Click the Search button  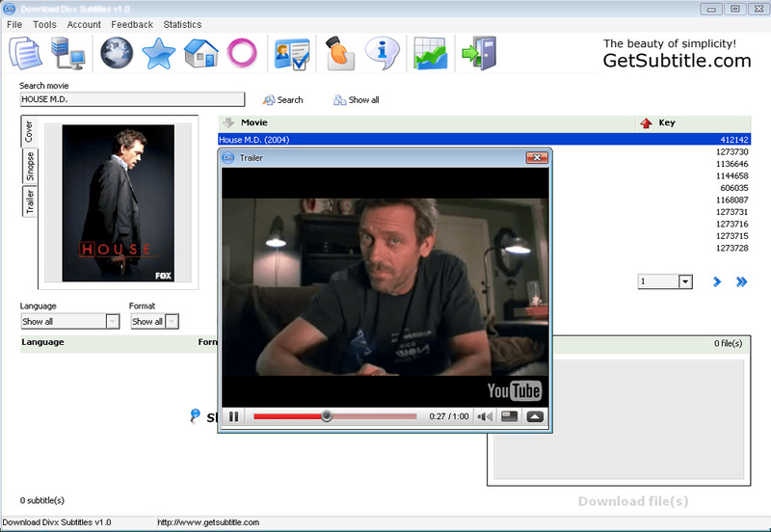[282, 100]
